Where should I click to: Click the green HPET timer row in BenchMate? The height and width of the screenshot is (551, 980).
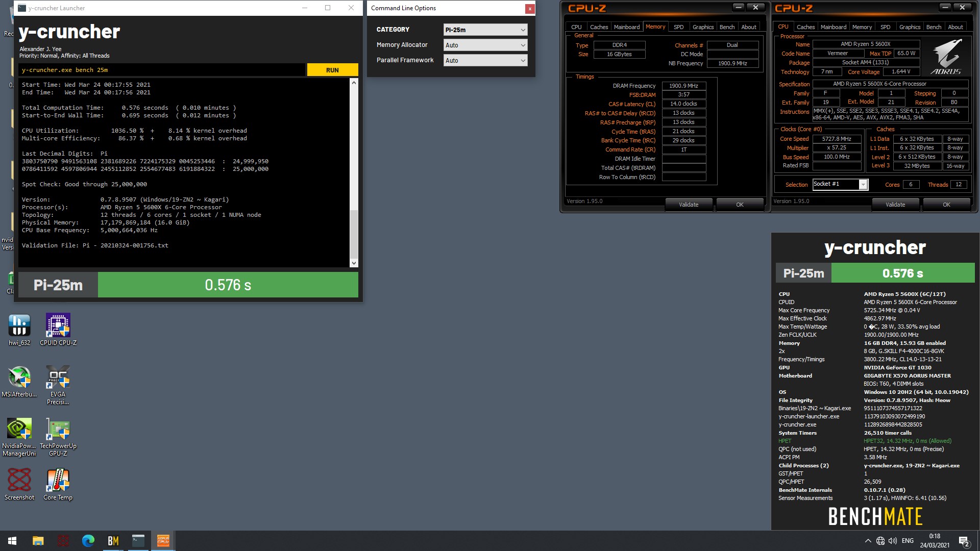865,441
